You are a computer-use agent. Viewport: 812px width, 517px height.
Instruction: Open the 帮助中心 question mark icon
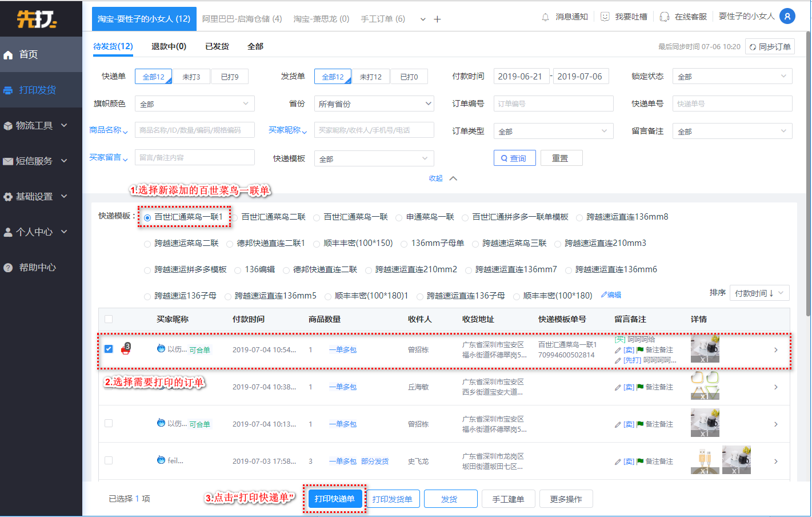click(8, 268)
